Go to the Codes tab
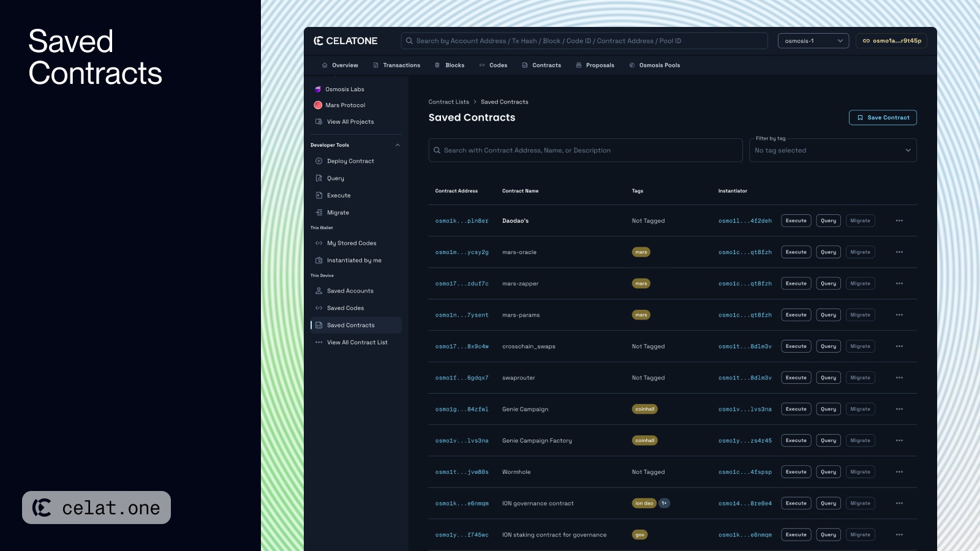The height and width of the screenshot is (551, 980). tap(493, 65)
